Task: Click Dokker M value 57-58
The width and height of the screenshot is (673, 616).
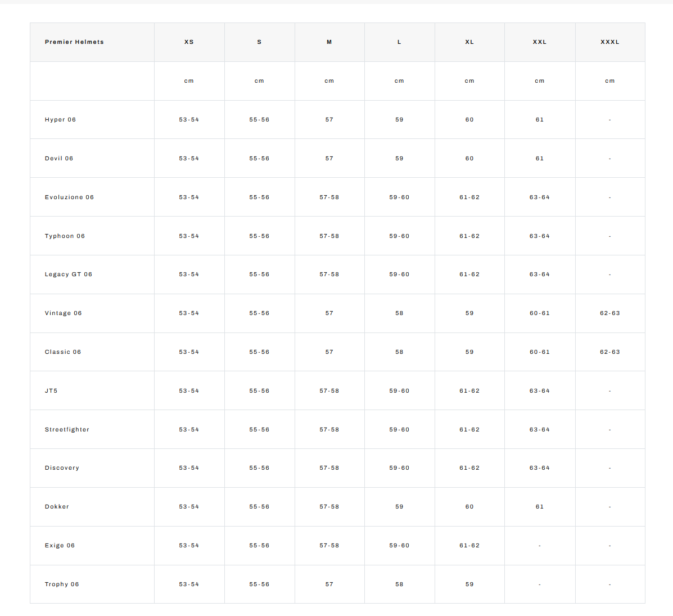Action: pos(329,506)
